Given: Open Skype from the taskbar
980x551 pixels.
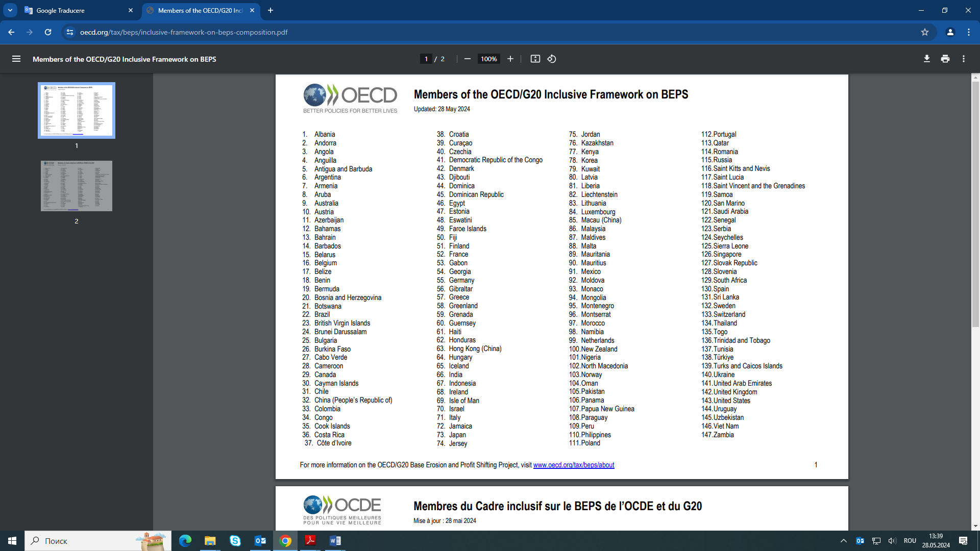Looking at the screenshot, I should point(235,541).
